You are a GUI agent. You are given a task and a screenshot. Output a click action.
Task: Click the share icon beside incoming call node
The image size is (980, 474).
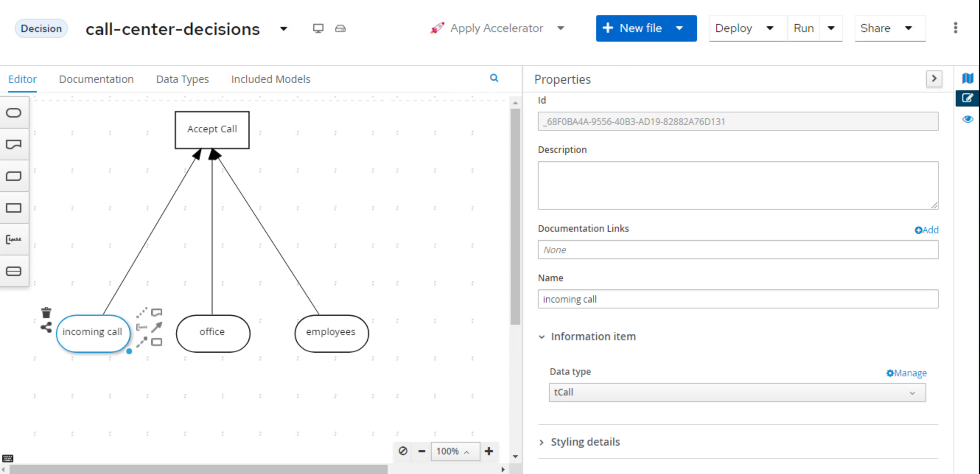pos(46,327)
